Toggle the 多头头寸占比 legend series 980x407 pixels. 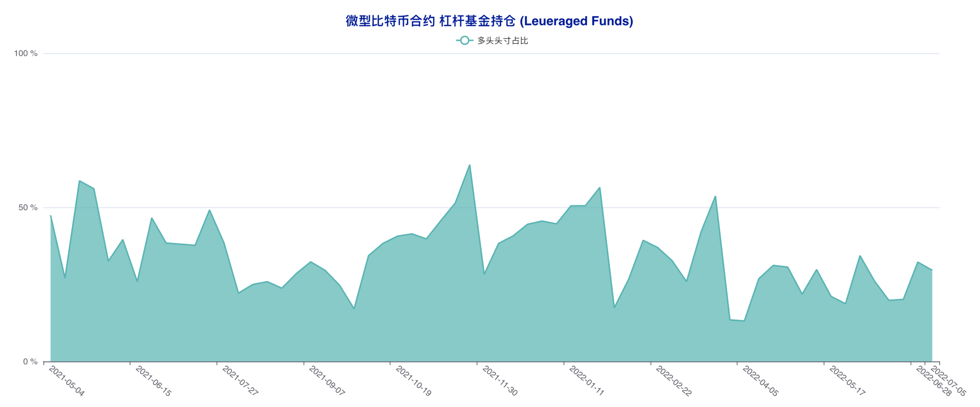point(492,41)
